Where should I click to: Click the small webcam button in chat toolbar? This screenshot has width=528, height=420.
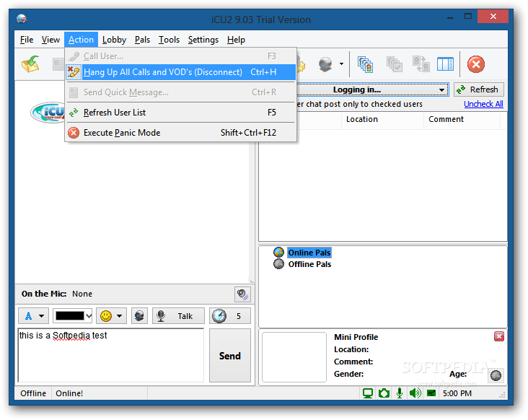click(139, 316)
